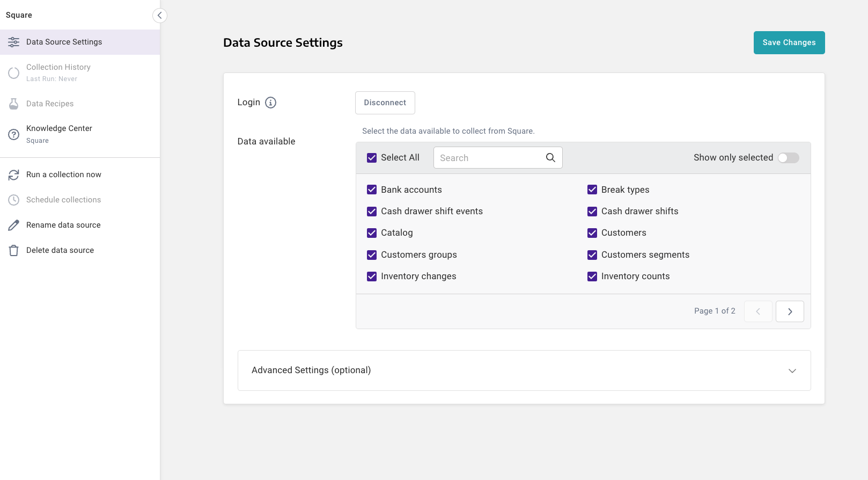Enable the Show only selected toggle
The width and height of the screenshot is (868, 480).
click(788, 158)
